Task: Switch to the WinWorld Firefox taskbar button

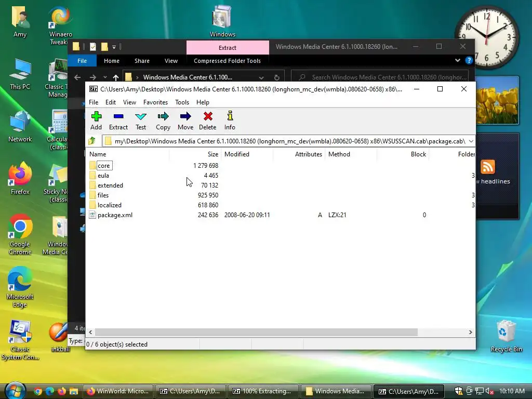Action: [118, 391]
